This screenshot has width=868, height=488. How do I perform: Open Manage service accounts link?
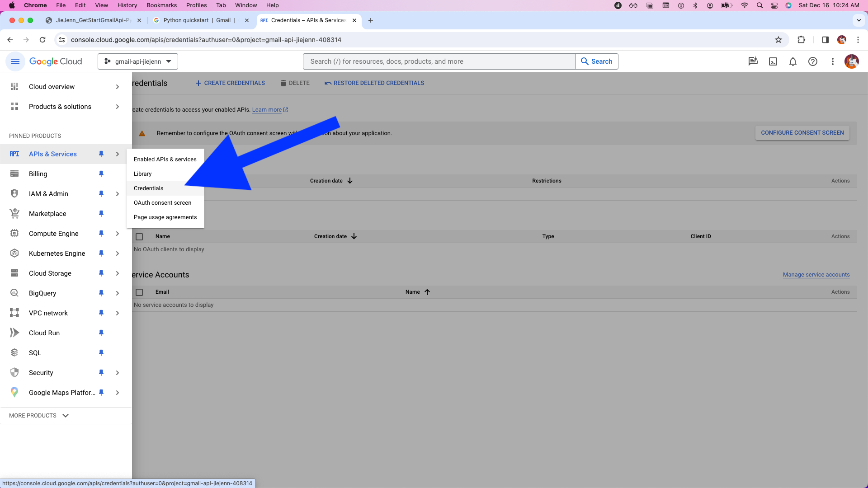pos(816,275)
